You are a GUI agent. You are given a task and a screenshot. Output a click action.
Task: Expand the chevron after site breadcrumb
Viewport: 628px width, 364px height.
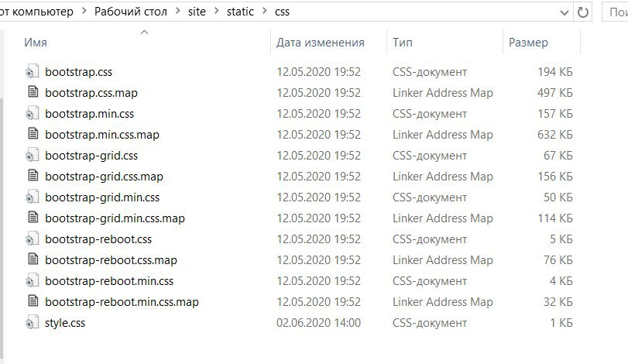[216, 12]
